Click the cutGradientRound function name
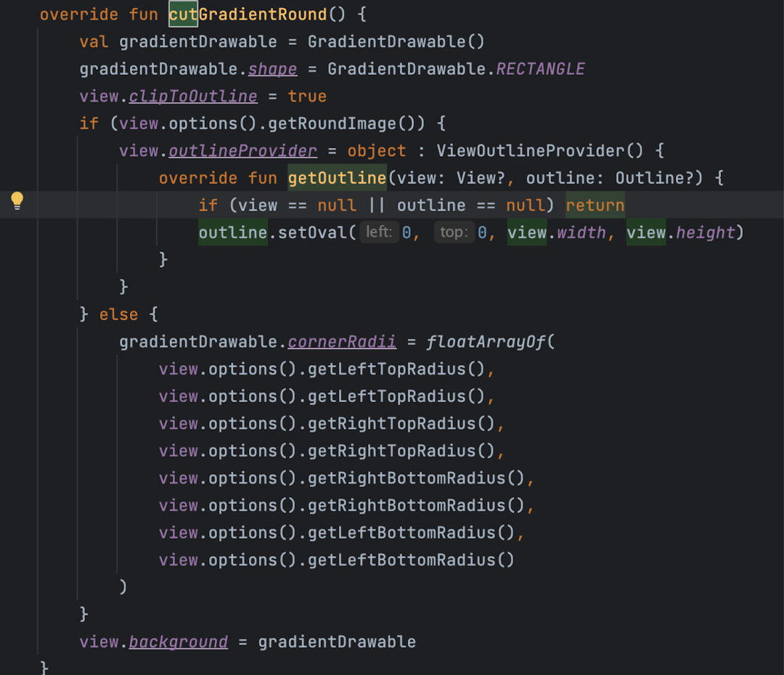 pos(248,15)
